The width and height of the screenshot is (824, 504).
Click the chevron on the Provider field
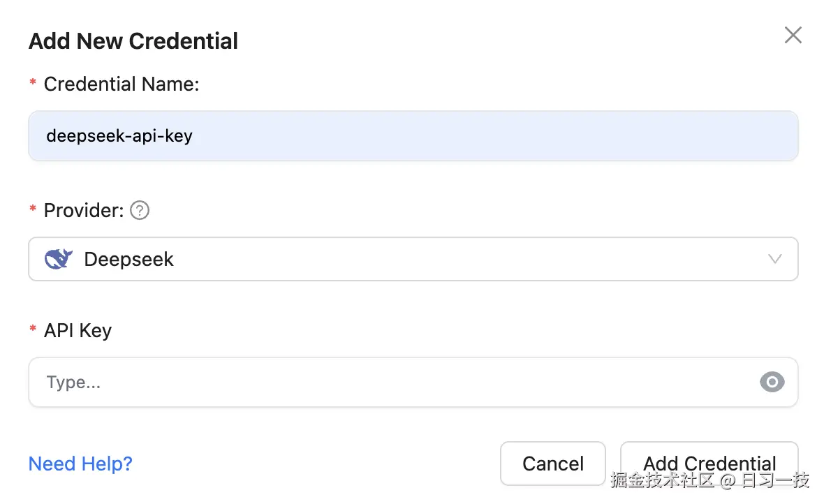tap(774, 259)
